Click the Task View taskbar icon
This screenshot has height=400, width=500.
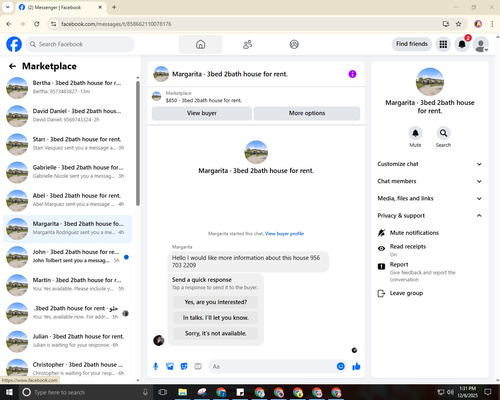[x=163, y=392]
